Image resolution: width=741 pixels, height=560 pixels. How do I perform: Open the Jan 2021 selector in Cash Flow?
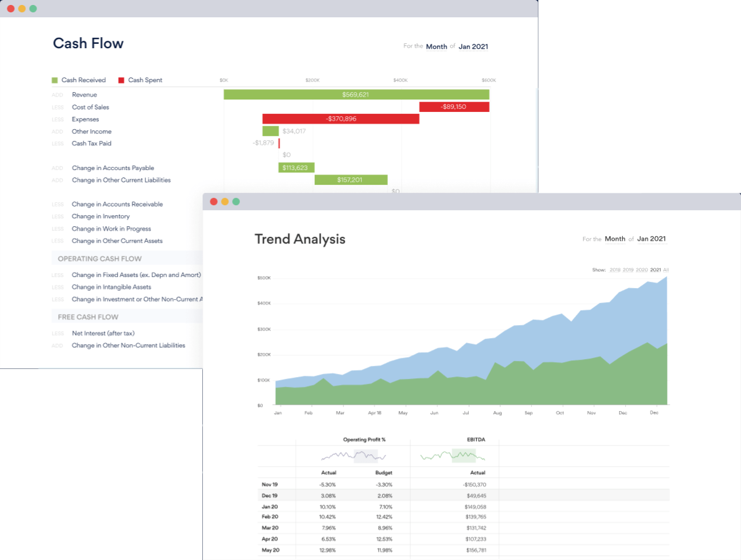pyautogui.click(x=473, y=46)
